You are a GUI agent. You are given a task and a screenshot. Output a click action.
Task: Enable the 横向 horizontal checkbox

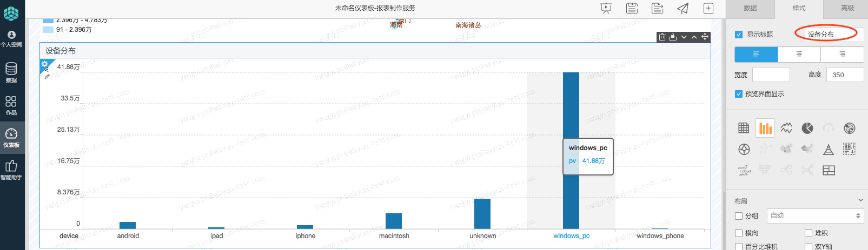739,233
